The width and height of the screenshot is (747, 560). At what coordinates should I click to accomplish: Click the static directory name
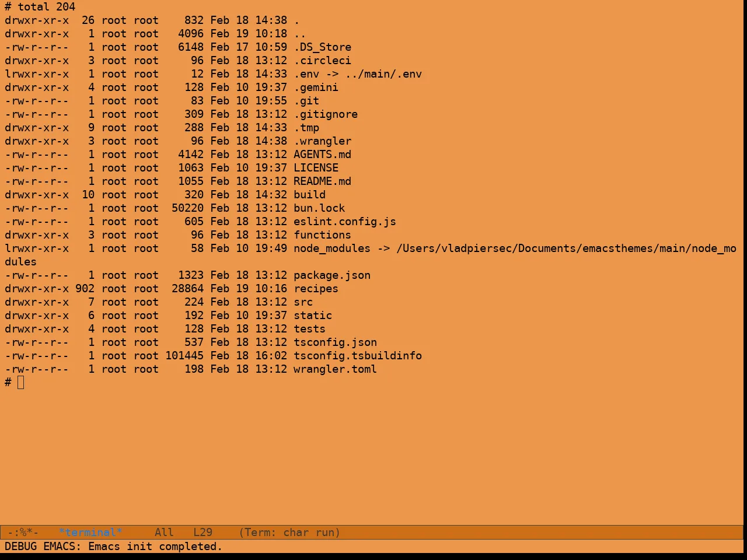pyautogui.click(x=313, y=316)
